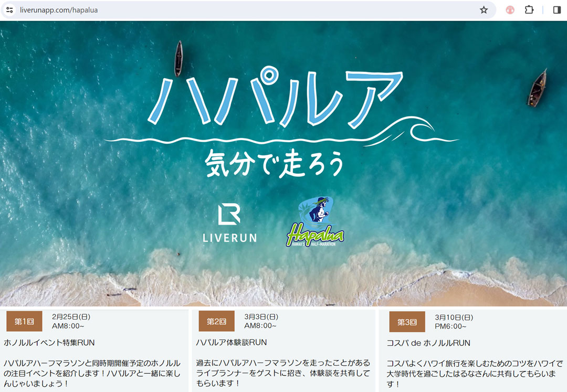Open the ハパルア体験談RUN title

pyautogui.click(x=232, y=343)
